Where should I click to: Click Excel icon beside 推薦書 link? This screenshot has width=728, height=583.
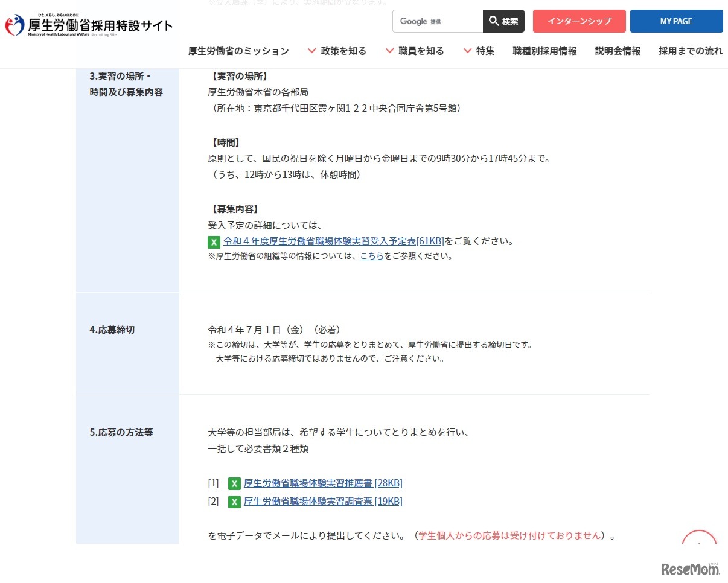(235, 484)
